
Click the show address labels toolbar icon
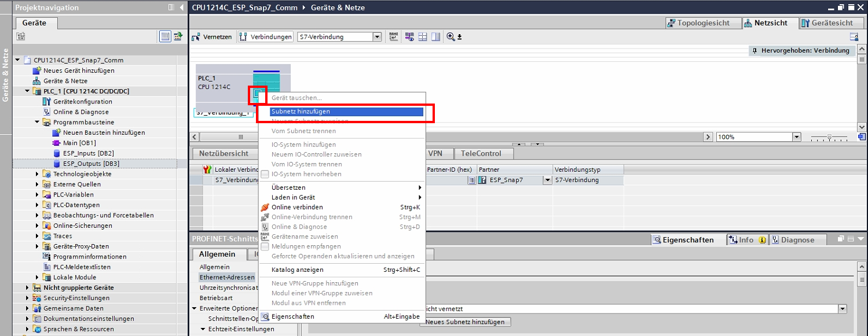coord(394,36)
